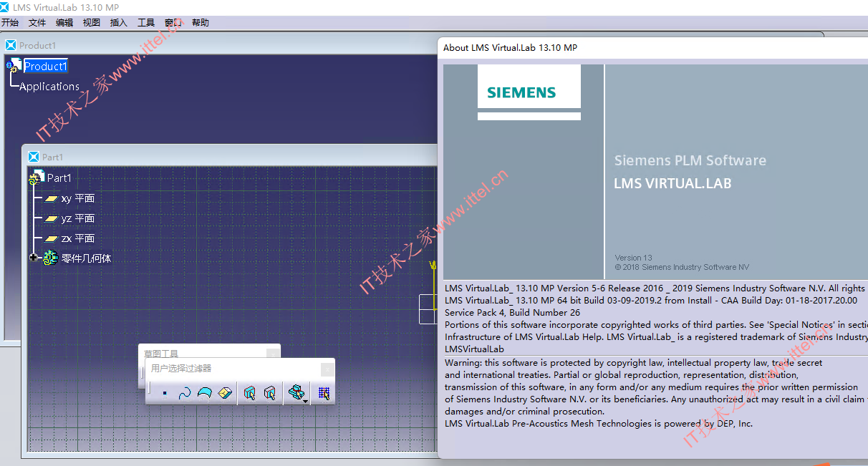
Task: Select the yz 平面 plane icon
Action: [51, 218]
